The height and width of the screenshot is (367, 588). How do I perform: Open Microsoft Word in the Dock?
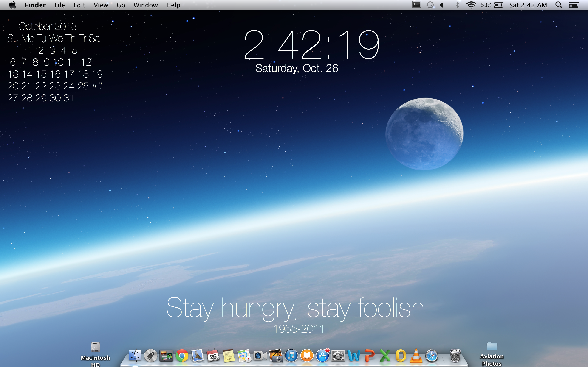click(354, 356)
